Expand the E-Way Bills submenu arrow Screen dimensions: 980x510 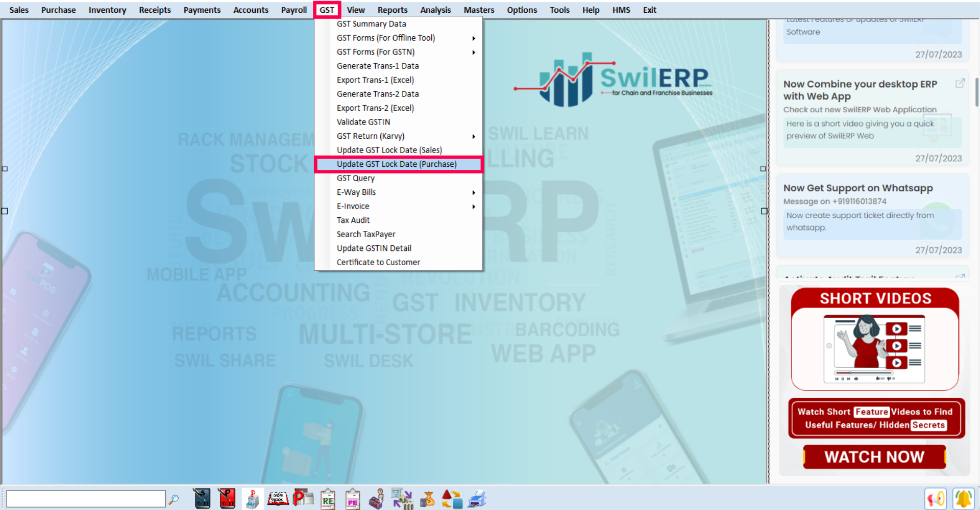tap(474, 192)
